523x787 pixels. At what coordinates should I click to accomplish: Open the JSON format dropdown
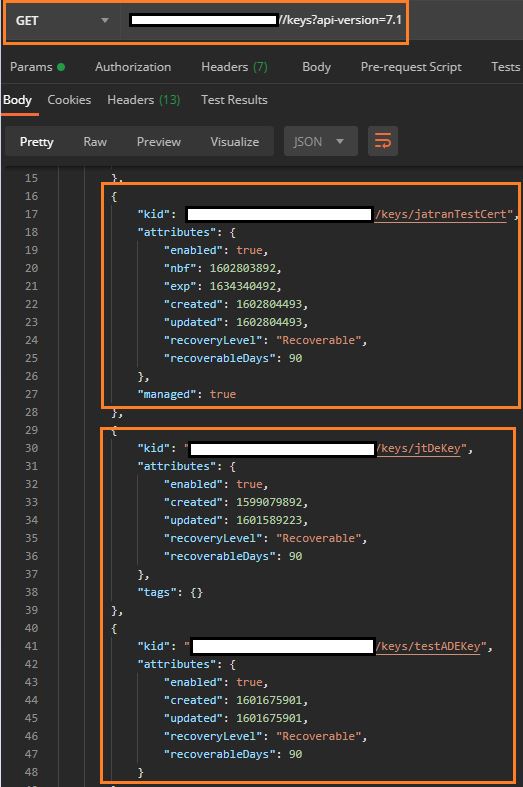click(321, 142)
